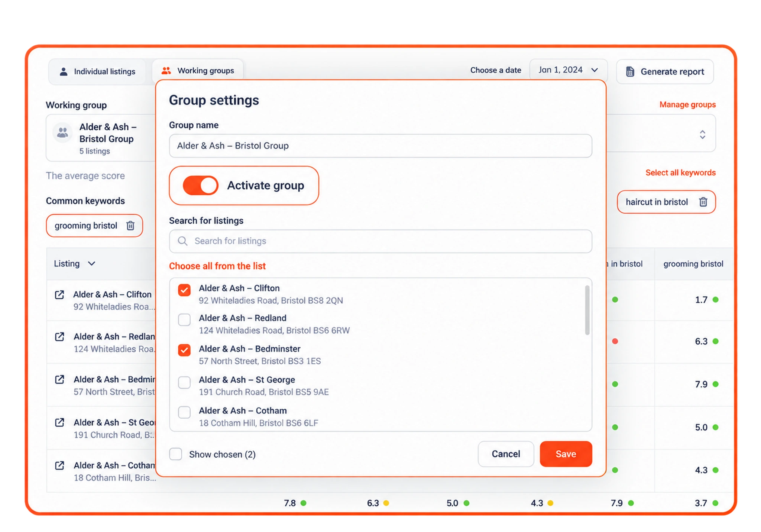Viewport: 761px width, 532px height.
Task: Select the haircut in bristol keyword chip
Action: pyautogui.click(x=666, y=202)
